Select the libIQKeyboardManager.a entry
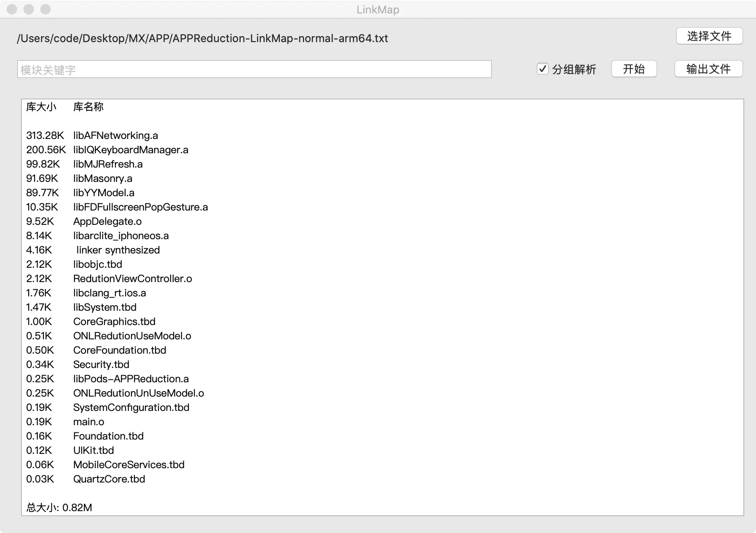This screenshot has width=756, height=533. point(131,150)
